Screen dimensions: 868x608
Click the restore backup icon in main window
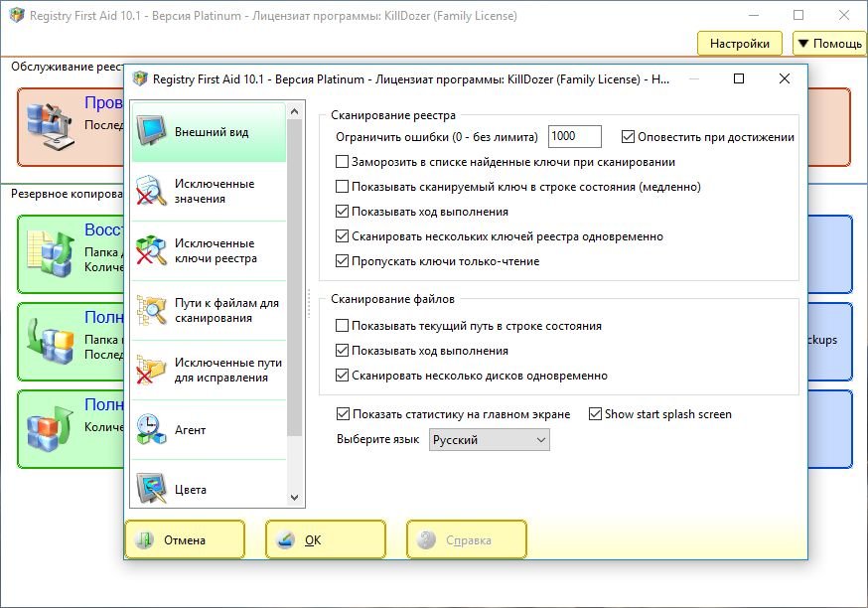coord(51,253)
